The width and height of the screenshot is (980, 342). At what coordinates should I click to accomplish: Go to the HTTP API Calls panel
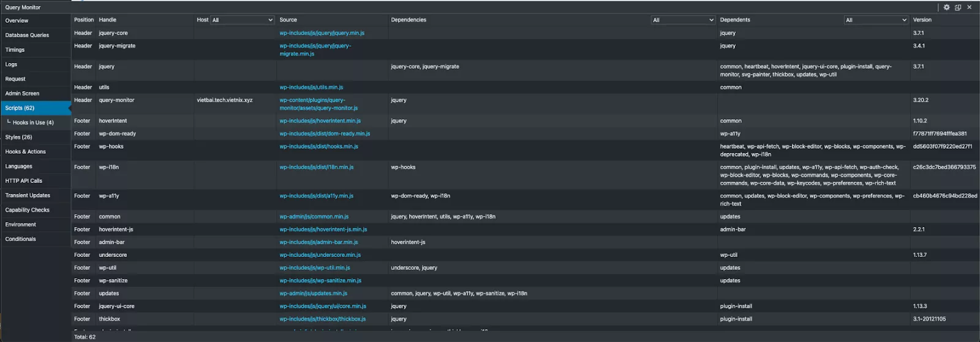24,181
